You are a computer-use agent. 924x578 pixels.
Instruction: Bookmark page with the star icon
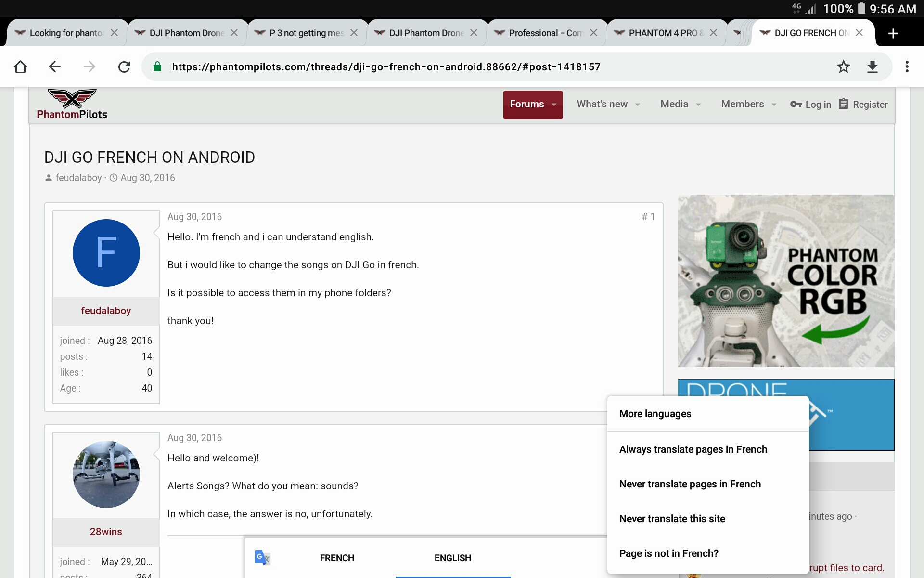pos(843,66)
